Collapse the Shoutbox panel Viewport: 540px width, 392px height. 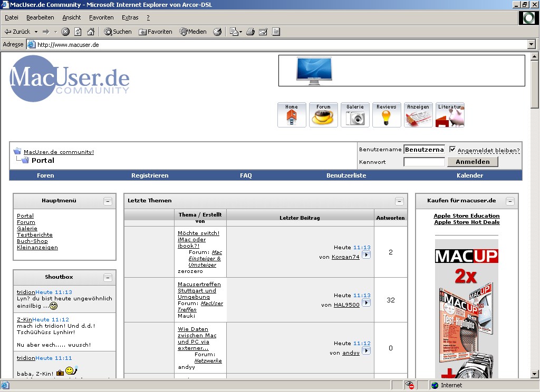tap(108, 278)
